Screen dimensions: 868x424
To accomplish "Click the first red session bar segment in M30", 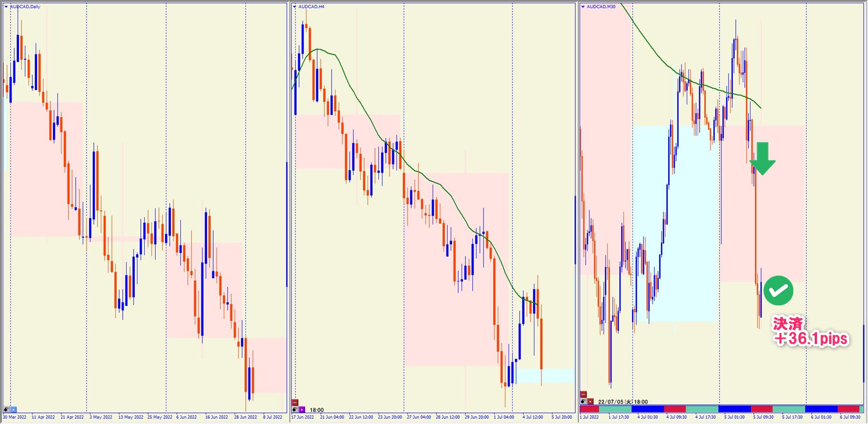I will coord(589,409).
